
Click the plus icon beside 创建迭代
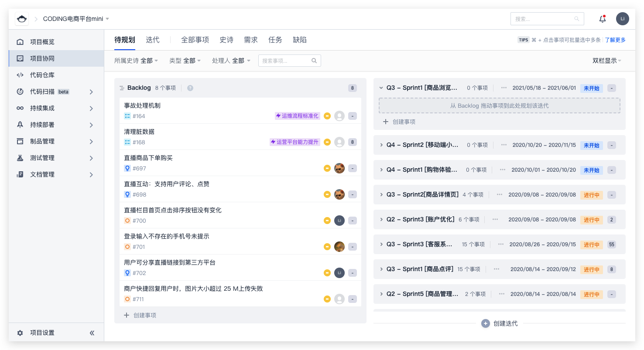[x=486, y=323]
